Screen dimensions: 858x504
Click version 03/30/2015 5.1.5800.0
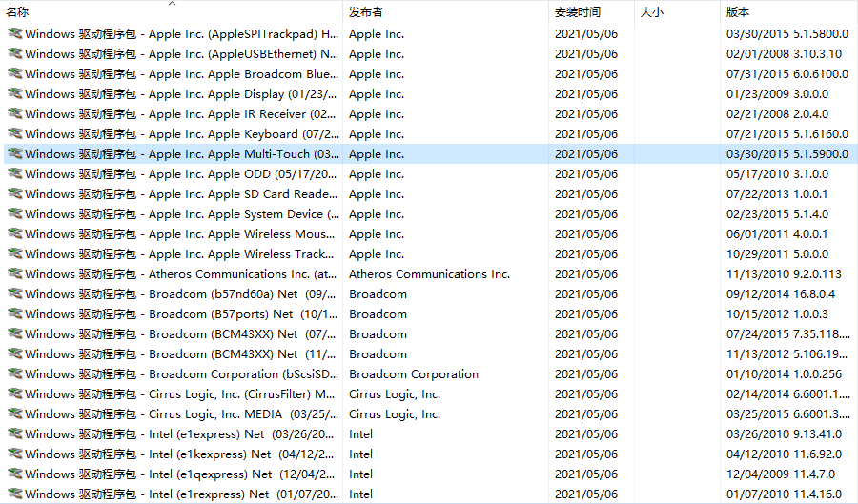click(x=787, y=34)
